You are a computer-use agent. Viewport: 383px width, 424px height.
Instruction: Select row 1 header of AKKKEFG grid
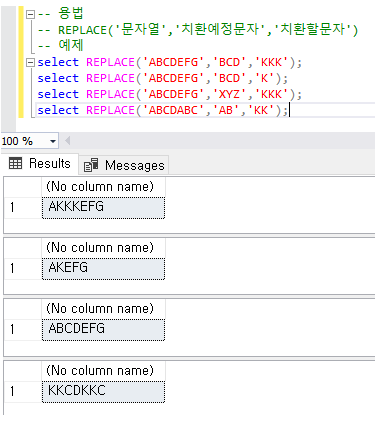click(x=23, y=207)
